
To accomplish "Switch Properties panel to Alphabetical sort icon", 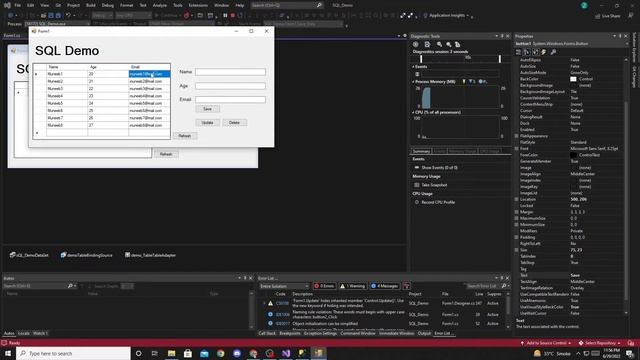I will point(527,52).
